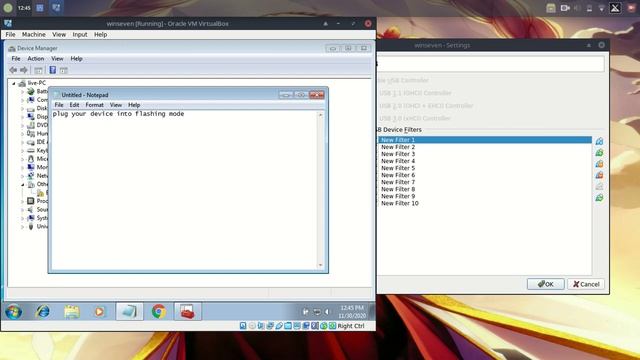
Task: Move selected USB filter down
Action: [x=599, y=198]
